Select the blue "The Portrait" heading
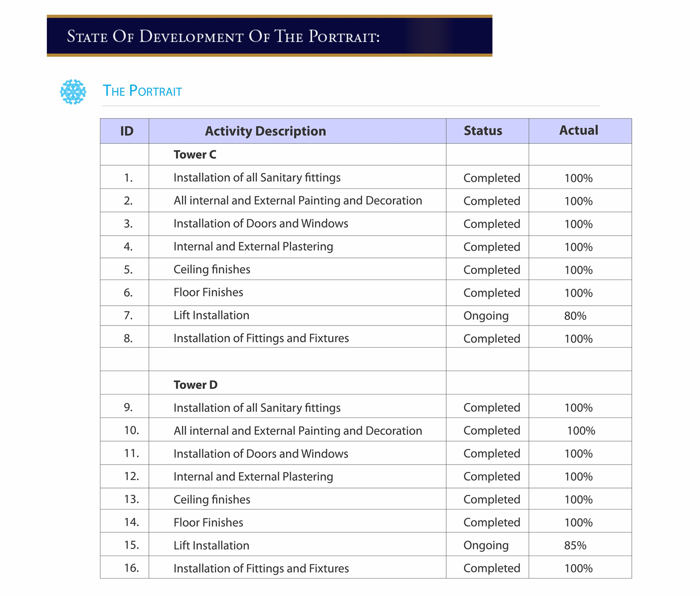This screenshot has height=596, width=700. click(142, 91)
